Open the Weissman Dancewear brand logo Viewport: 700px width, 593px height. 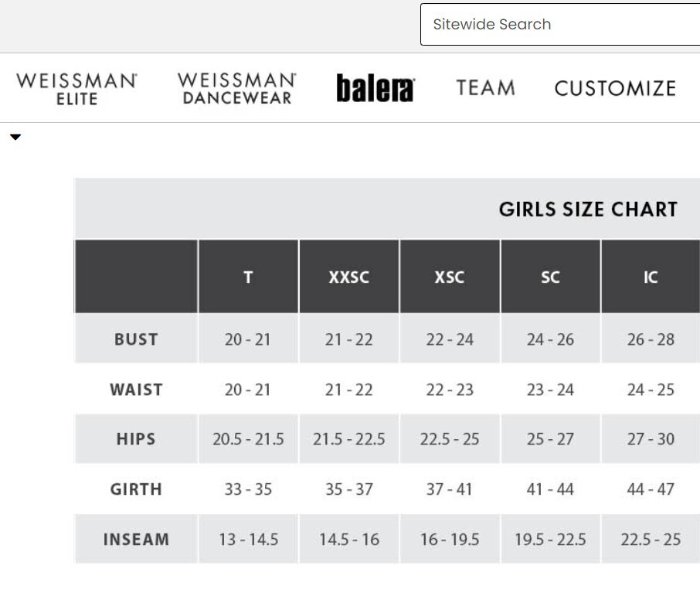coord(236,88)
